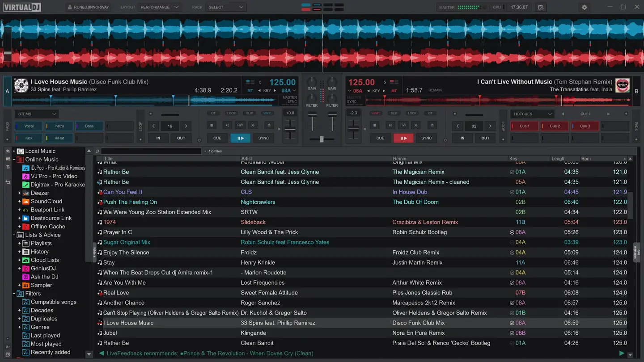This screenshot has width=644, height=362.
Task: Stop playback on the right deck
Action: (375, 126)
